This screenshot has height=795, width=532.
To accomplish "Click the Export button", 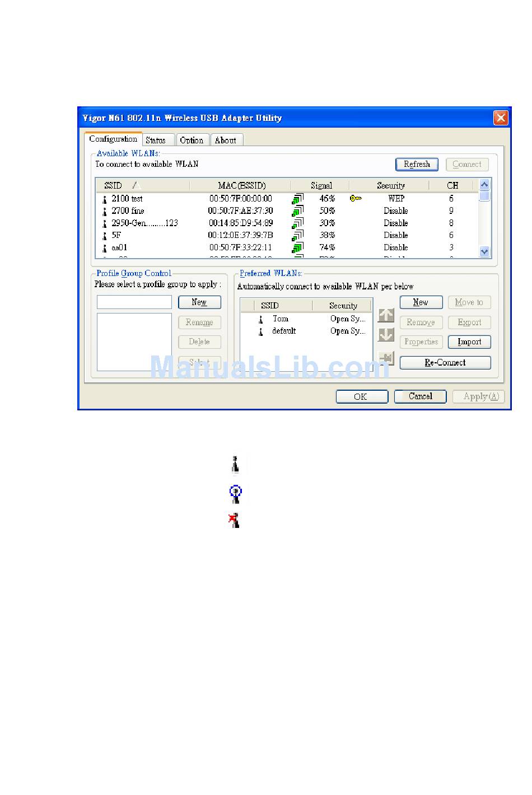I will 469,322.
